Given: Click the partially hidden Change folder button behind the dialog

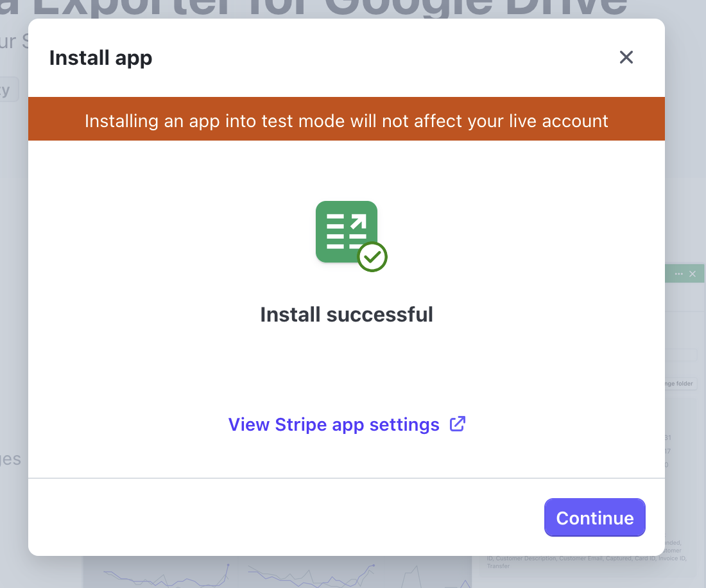Looking at the screenshot, I should point(680,384).
